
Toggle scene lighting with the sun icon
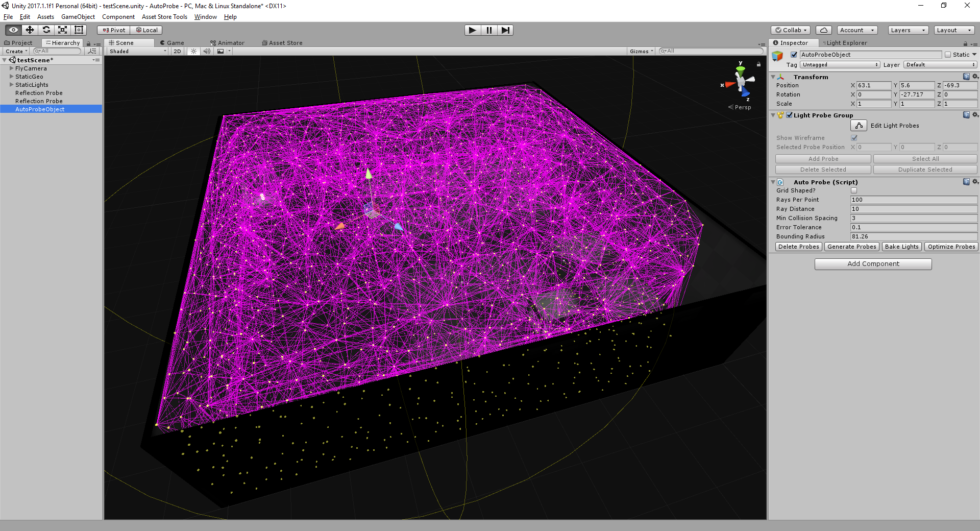tap(193, 51)
